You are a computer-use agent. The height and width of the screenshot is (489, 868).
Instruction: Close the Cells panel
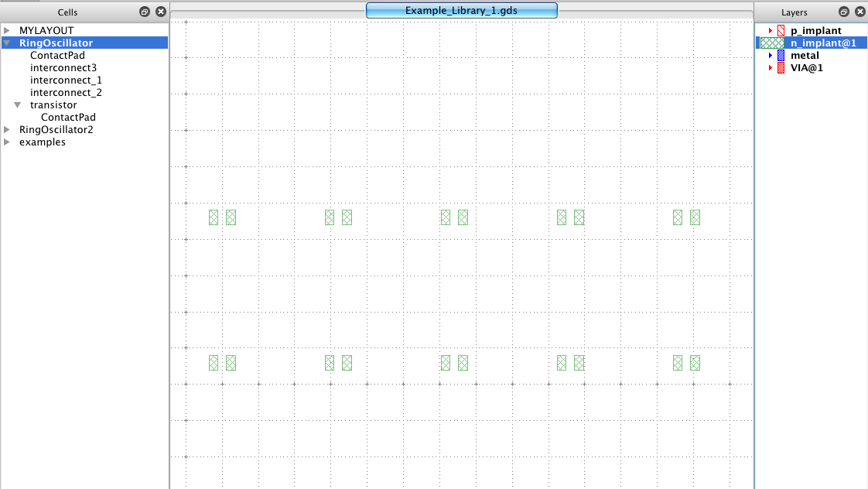pyautogui.click(x=161, y=12)
